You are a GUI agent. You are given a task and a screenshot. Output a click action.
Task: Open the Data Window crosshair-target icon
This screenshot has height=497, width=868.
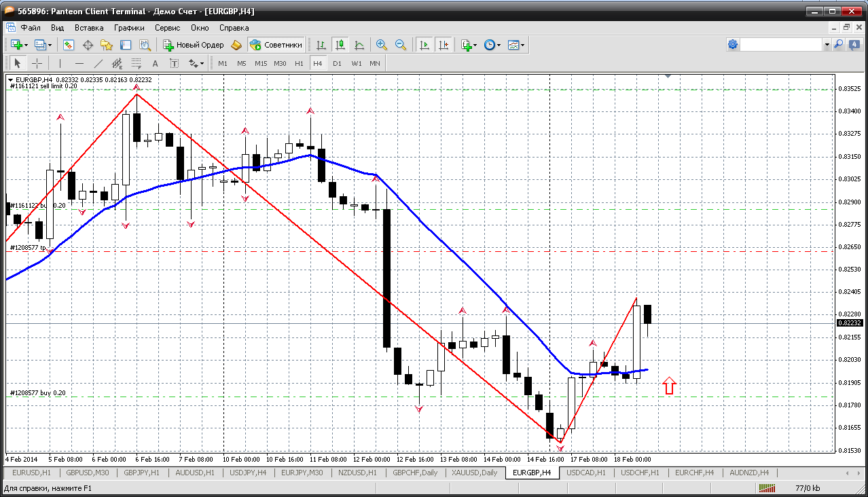coord(88,45)
